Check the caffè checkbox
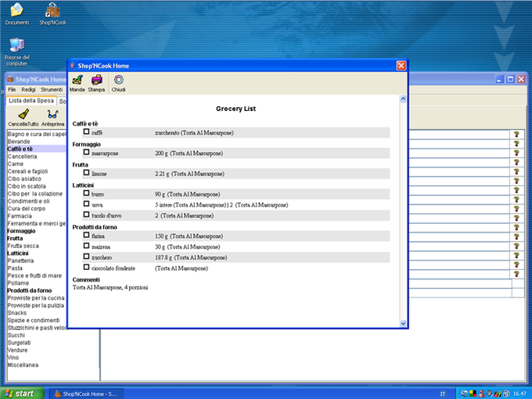 pyautogui.click(x=87, y=131)
